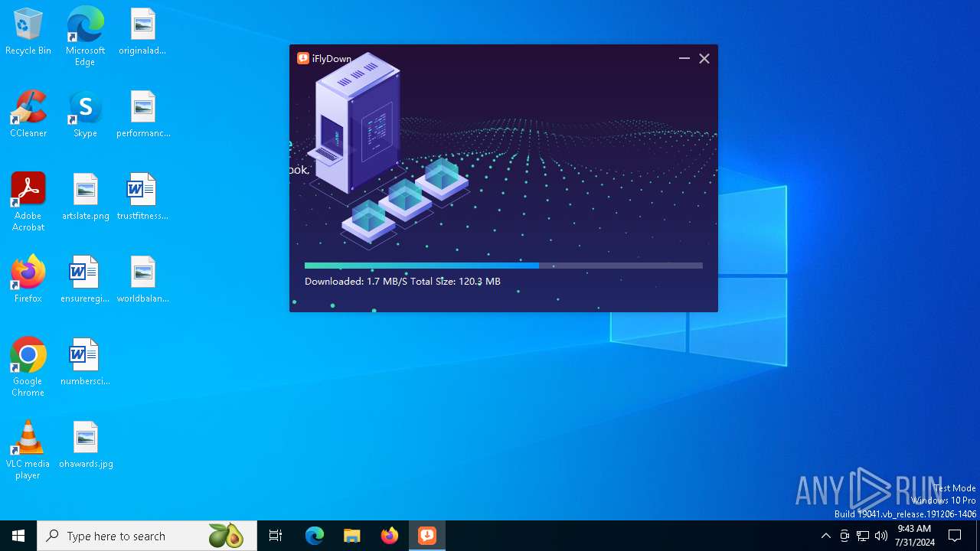Open Microsoft Edge from the taskbar
The image size is (980, 551).
point(315,536)
